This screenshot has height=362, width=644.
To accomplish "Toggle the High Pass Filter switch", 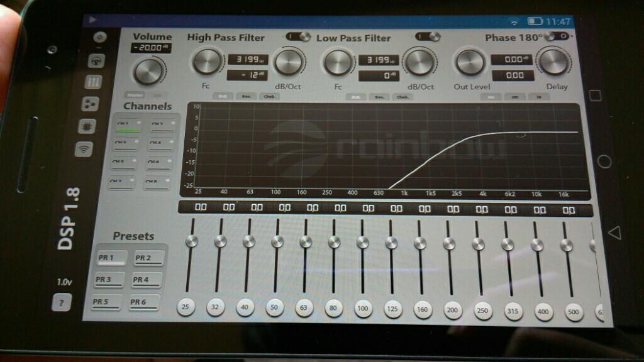I will [x=298, y=36].
